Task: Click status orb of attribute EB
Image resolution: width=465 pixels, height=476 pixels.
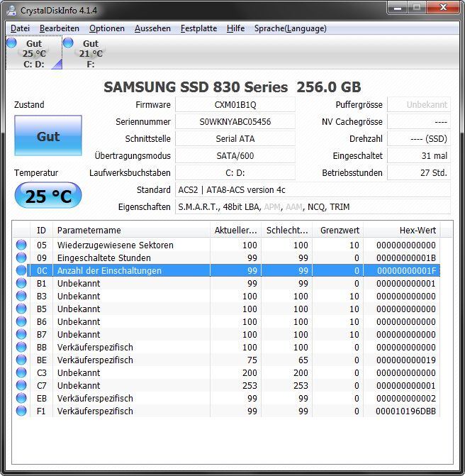Action: [21, 398]
